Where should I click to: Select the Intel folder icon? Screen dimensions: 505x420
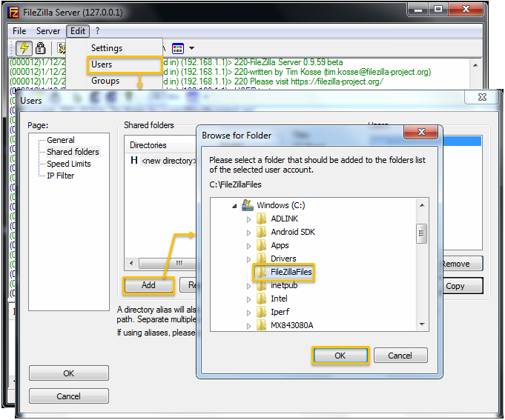click(x=261, y=299)
